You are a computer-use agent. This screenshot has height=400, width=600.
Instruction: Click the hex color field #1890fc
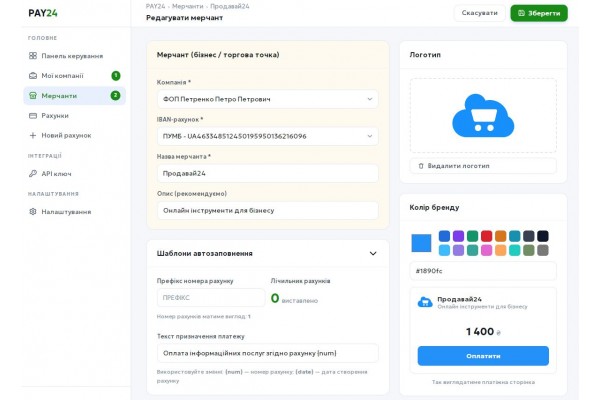point(483,271)
